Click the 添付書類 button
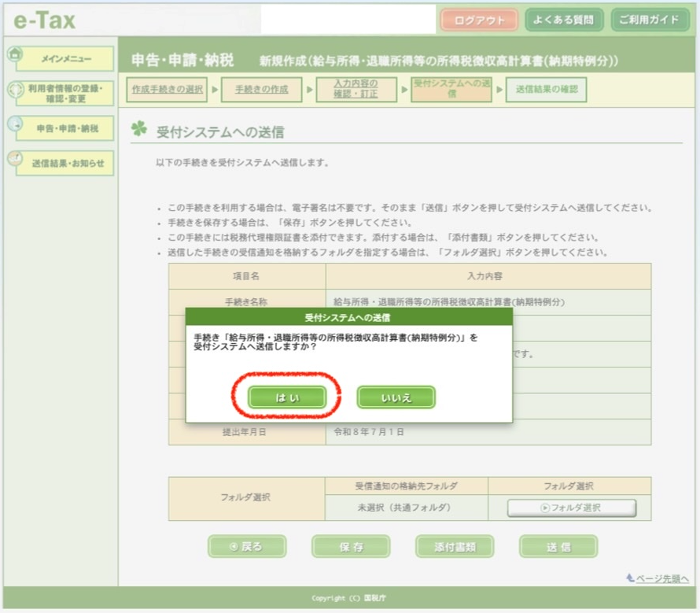Viewport: 700px width, 613px height. click(x=455, y=546)
